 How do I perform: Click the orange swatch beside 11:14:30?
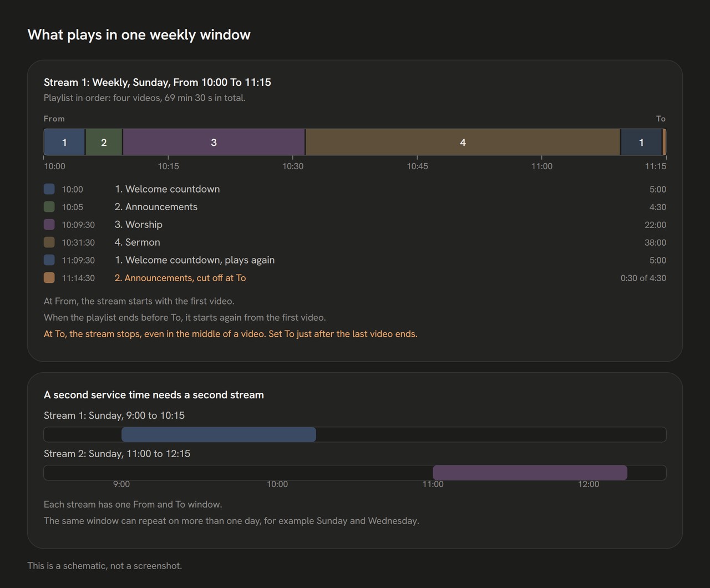pos(49,278)
